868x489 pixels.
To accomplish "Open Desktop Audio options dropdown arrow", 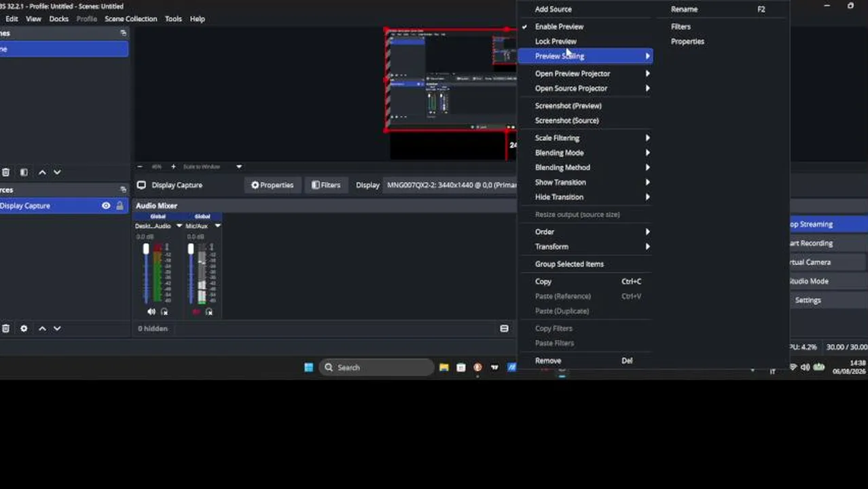I will pyautogui.click(x=179, y=225).
